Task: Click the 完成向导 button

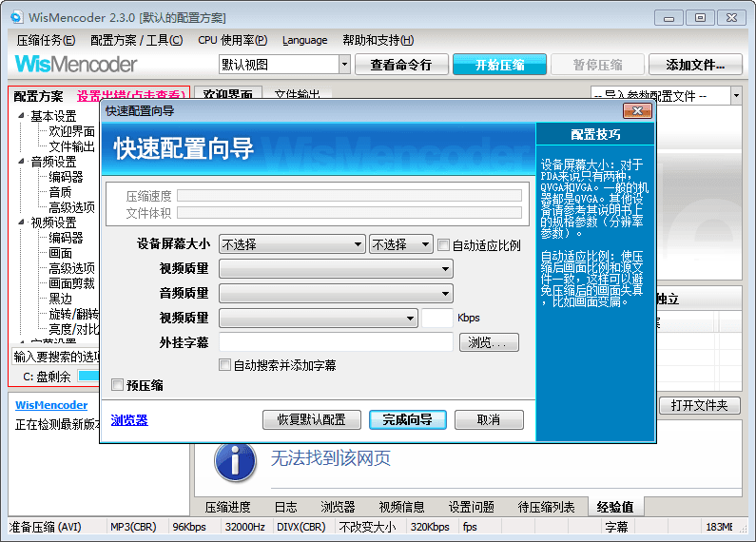Action: (x=407, y=419)
